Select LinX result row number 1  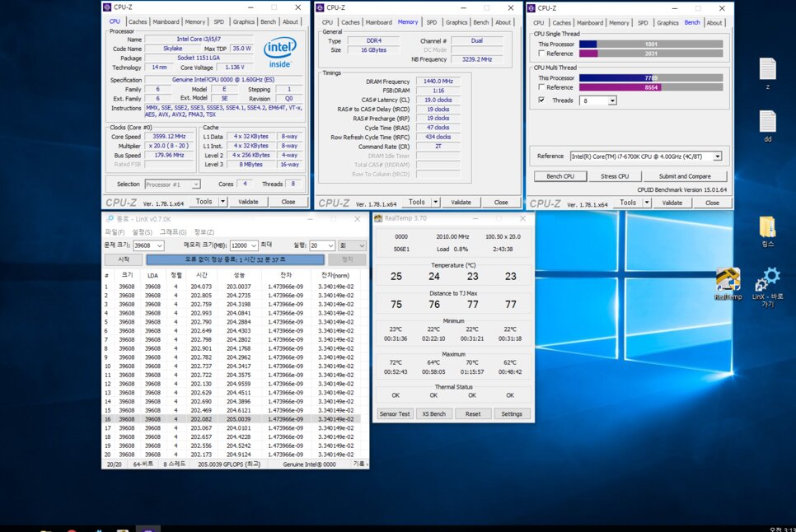click(232, 287)
